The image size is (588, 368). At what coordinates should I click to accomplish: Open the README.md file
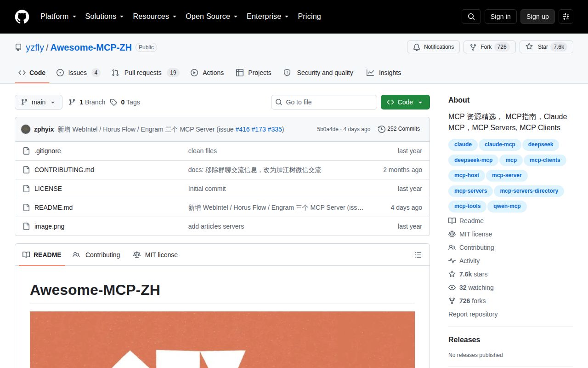[54, 207]
